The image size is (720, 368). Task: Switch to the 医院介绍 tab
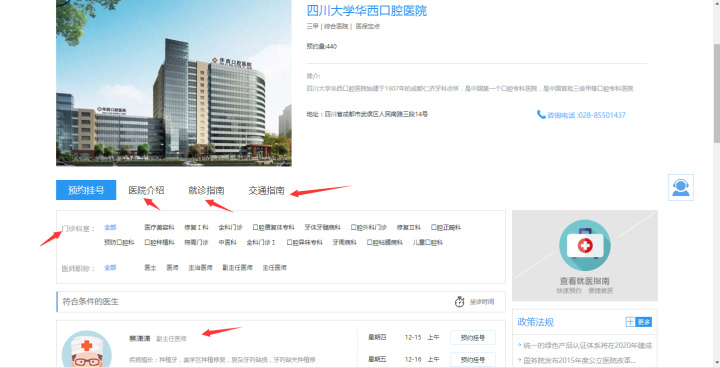click(x=146, y=190)
